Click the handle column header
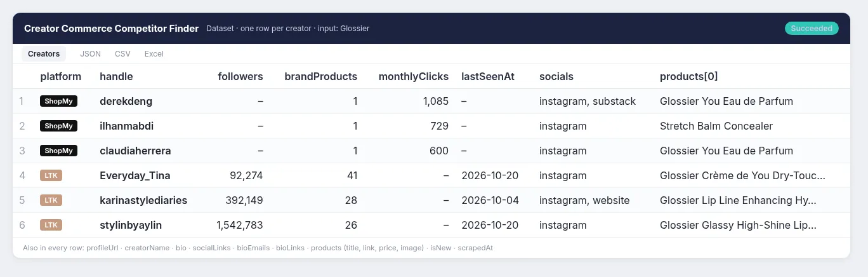868x277 pixels. pos(116,76)
